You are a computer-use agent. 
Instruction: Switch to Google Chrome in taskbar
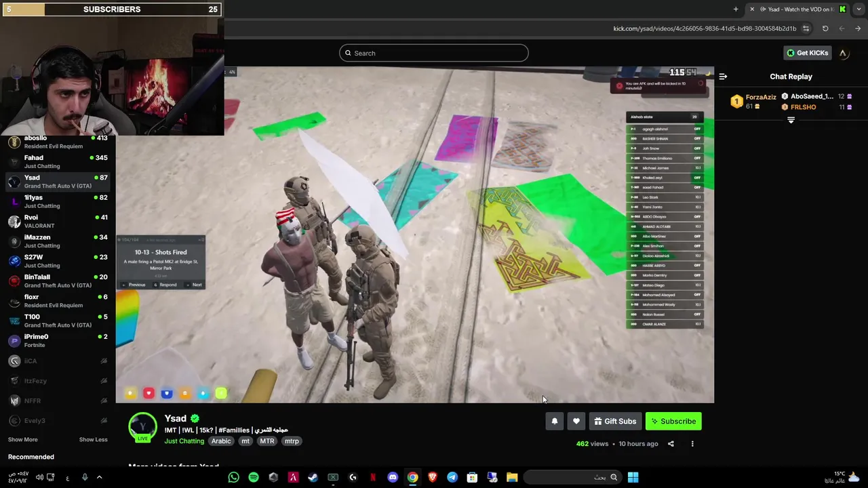click(x=412, y=477)
